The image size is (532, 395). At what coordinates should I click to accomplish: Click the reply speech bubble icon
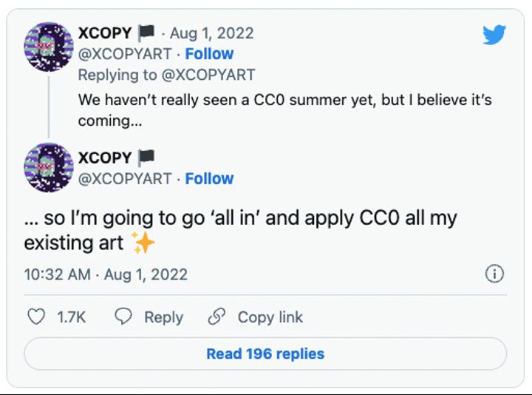point(123,317)
